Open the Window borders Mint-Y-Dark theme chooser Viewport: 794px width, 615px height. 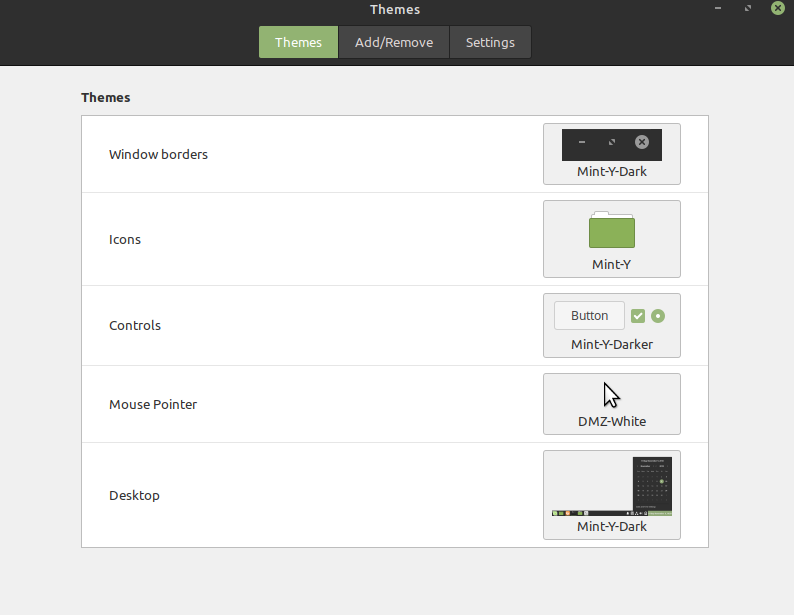click(x=612, y=154)
